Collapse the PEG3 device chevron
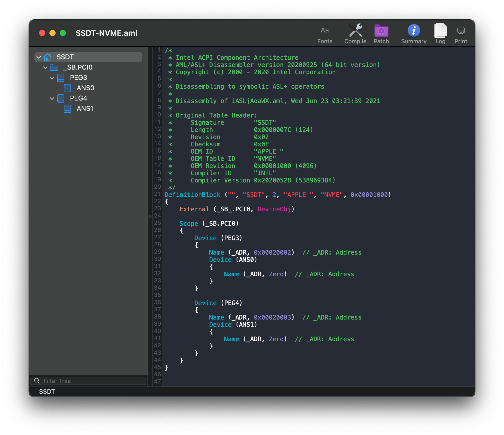Screen dimensions: 504x435 (x=52, y=78)
